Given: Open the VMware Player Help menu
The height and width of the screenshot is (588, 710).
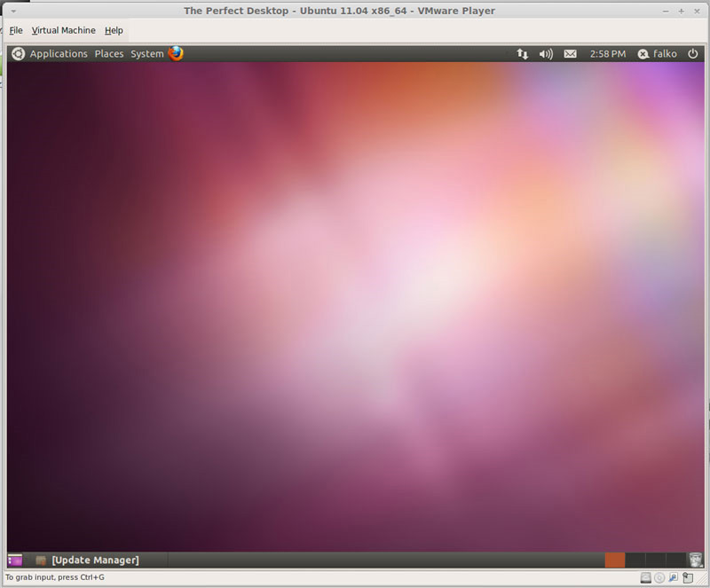Looking at the screenshot, I should click(114, 30).
